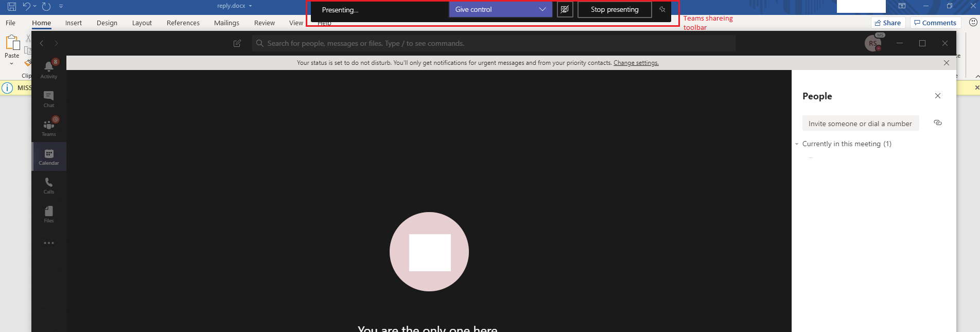980x332 pixels.
Task: Click the meeting participant avatar circle
Action: (x=429, y=252)
